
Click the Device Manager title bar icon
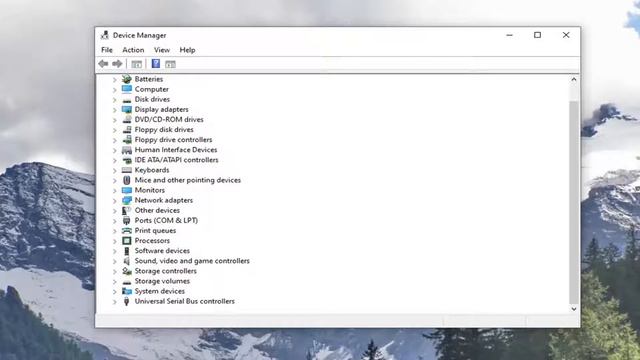(105, 35)
